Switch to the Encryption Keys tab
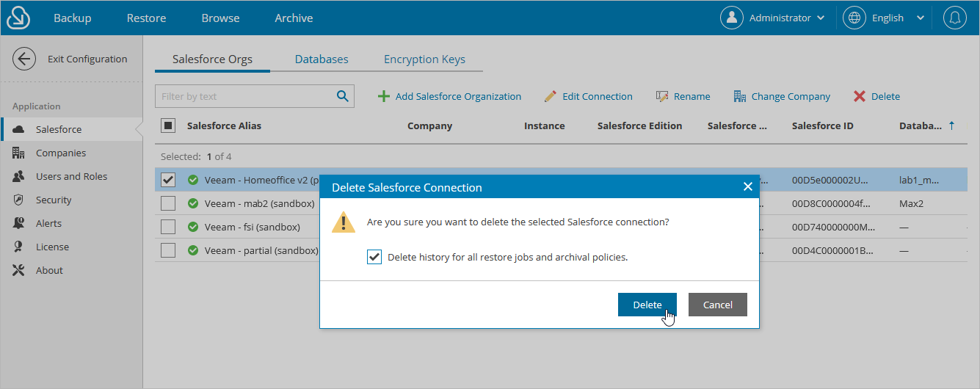The image size is (980, 389). point(424,59)
